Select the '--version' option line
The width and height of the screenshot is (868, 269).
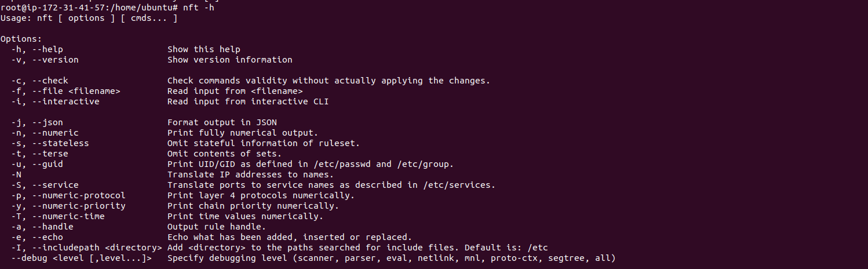coord(152,60)
